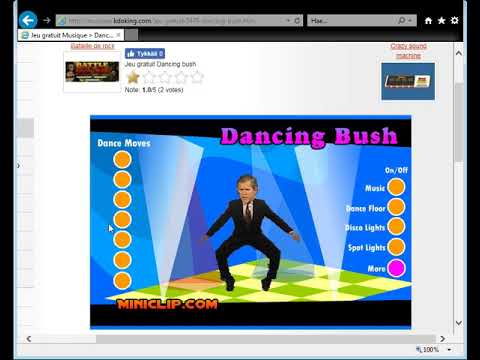480x360 pixels.
Task: Click the vertical scrollbar up arrow
Action: click(459, 53)
